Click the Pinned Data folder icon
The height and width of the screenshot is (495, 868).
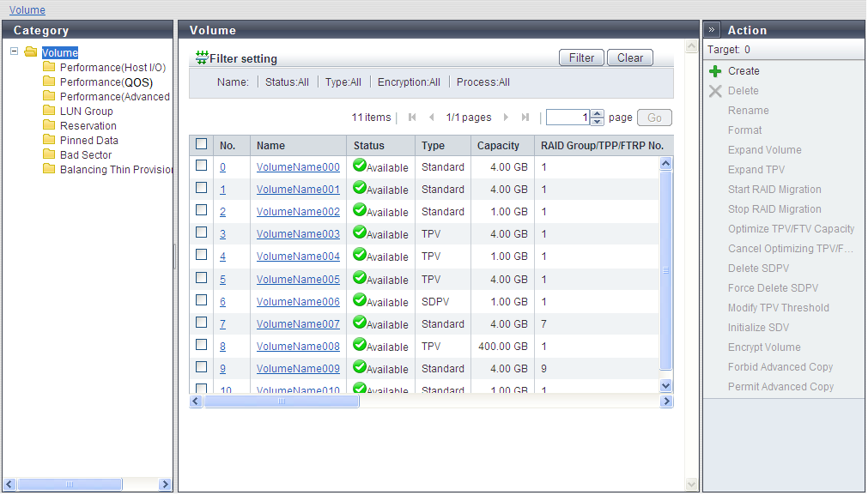pyautogui.click(x=49, y=140)
